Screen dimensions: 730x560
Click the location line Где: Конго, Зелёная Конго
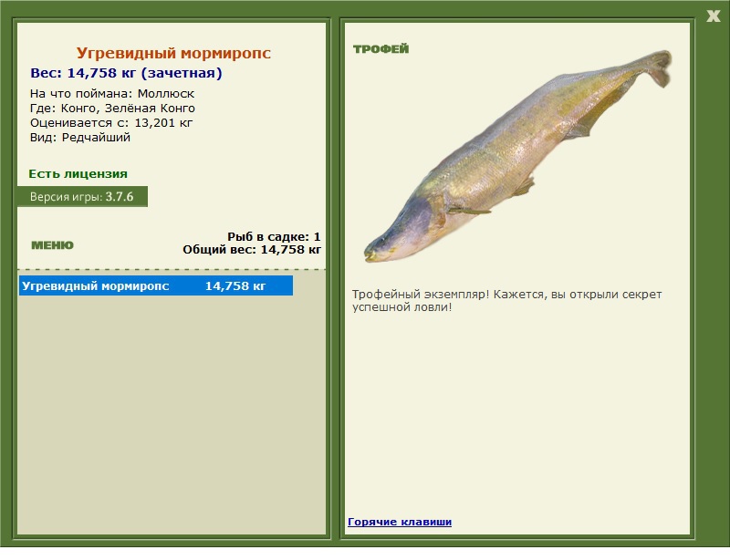click(112, 109)
